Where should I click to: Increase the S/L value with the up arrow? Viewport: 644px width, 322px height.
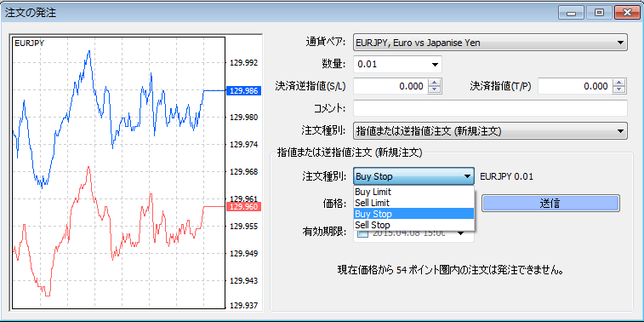click(435, 83)
